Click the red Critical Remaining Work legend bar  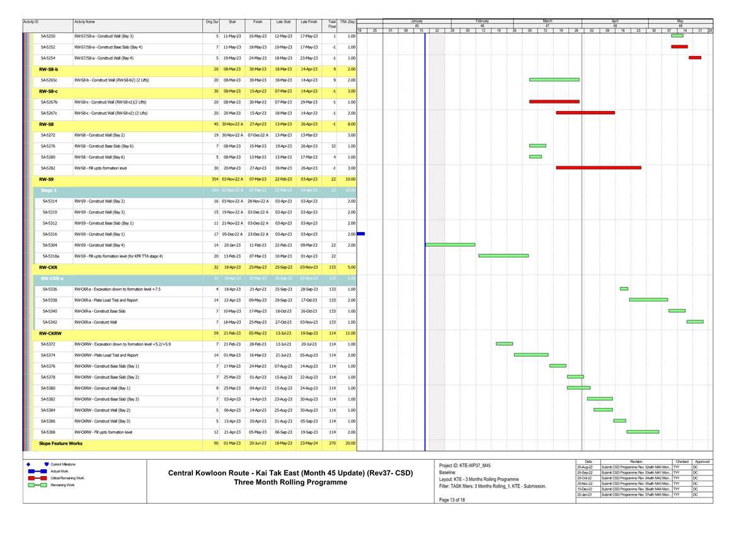click(x=35, y=479)
